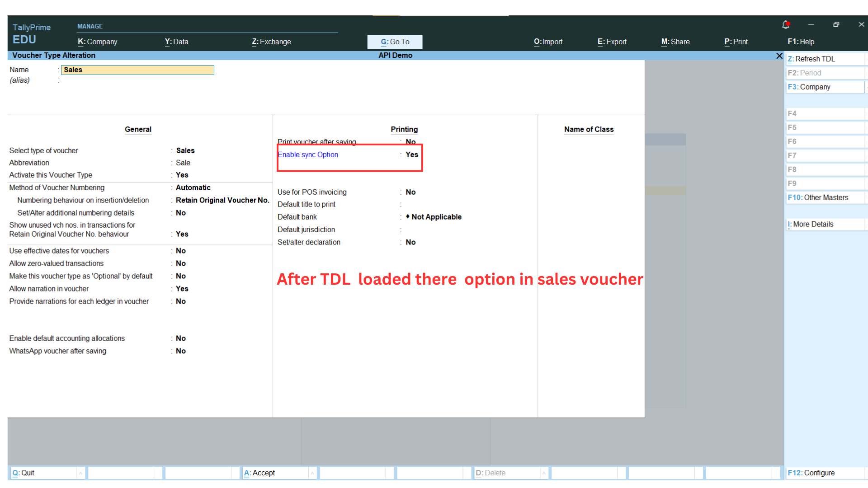Screen dimensions: 868x488
Task: Restore down the TallyPrime window
Action: pyautogui.click(x=836, y=25)
